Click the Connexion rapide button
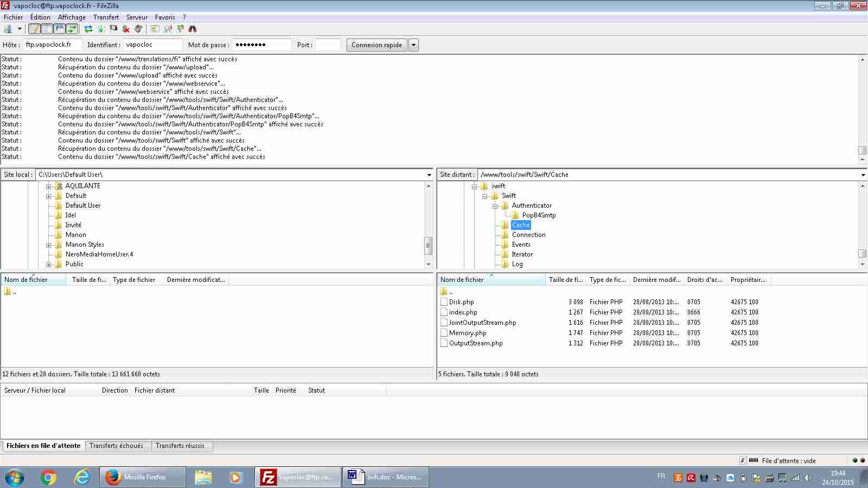Viewport: 868px width, 488px height. (376, 45)
